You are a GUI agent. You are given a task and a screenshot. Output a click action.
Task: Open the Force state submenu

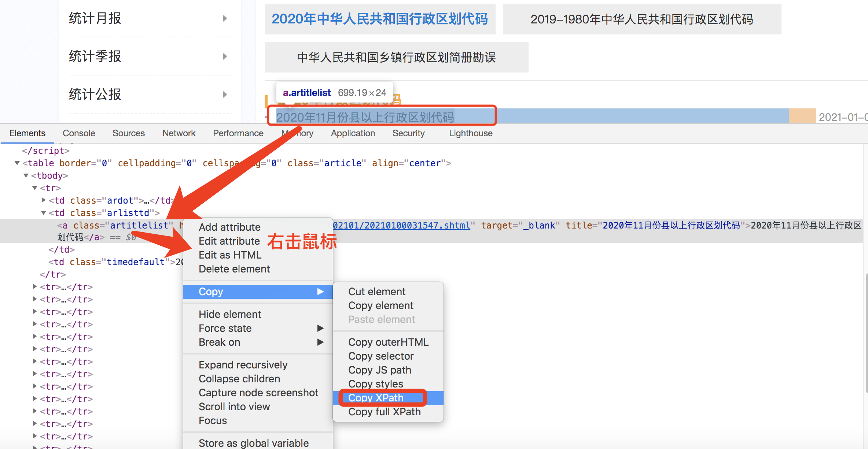[x=258, y=328]
